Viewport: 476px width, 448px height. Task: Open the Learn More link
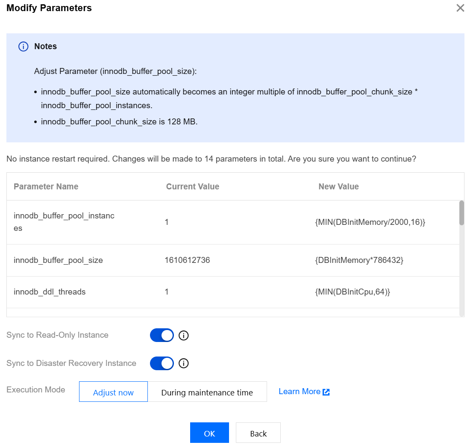[299, 392]
